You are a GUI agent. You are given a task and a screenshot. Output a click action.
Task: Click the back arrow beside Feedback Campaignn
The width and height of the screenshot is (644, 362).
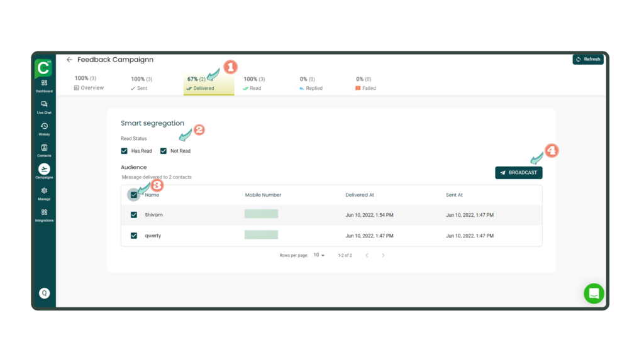69,60
